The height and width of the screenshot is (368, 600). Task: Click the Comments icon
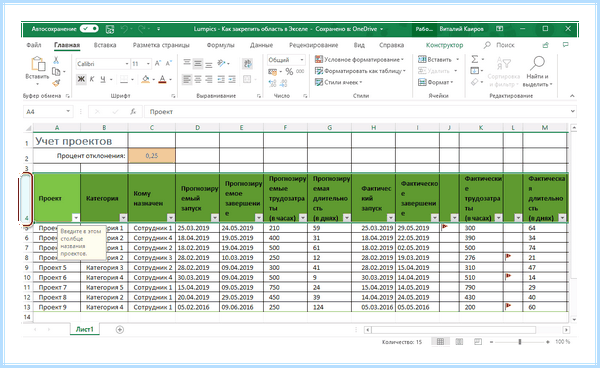(x=566, y=45)
